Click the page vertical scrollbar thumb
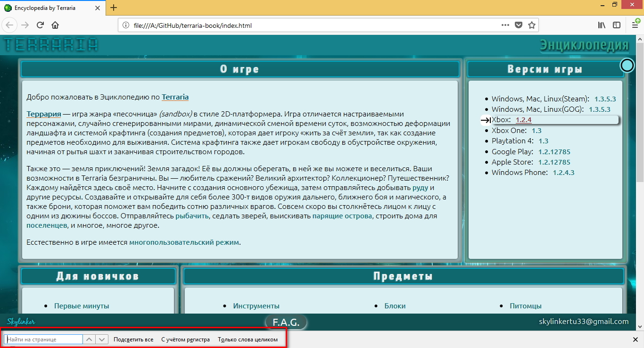644x348 pixels. [x=640, y=111]
